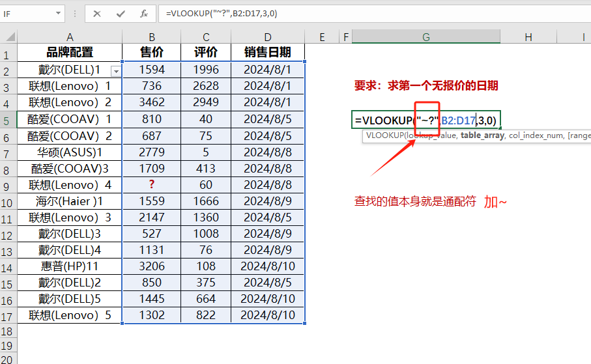Select cell 酷爱(COOAV) 1
This screenshot has height=364, width=591.
tap(70, 119)
